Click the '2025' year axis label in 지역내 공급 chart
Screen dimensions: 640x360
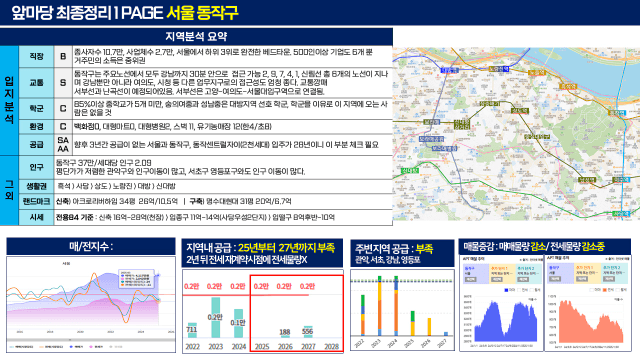pos(262,347)
